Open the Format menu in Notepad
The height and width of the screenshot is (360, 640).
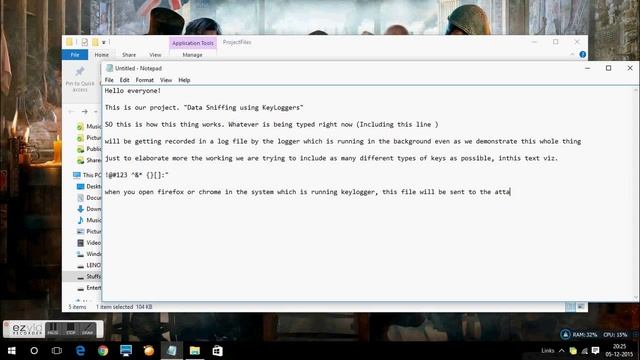144,80
